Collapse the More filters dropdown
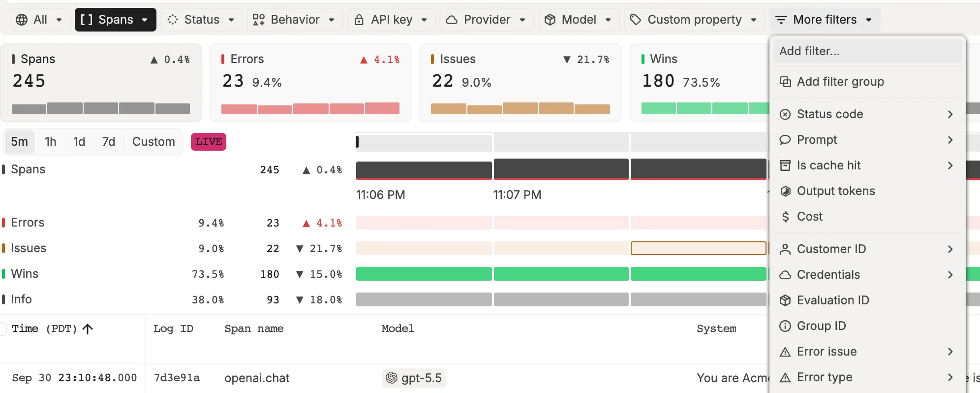The height and width of the screenshot is (393, 980). (x=825, y=20)
